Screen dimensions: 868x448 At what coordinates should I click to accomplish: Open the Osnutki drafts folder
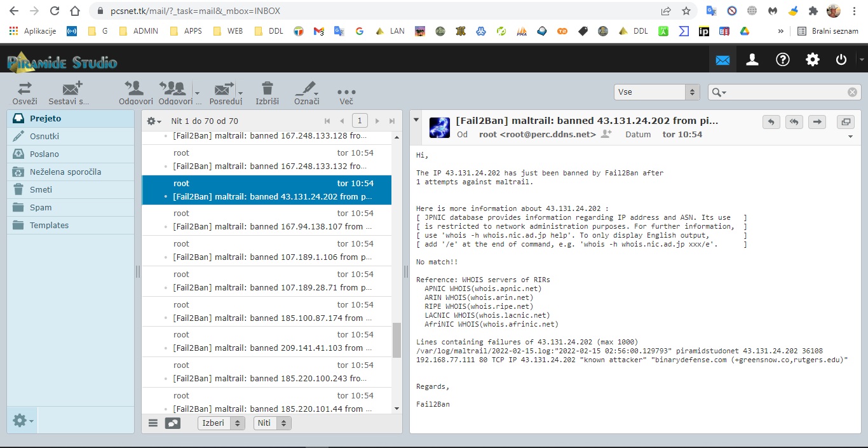(x=71, y=137)
